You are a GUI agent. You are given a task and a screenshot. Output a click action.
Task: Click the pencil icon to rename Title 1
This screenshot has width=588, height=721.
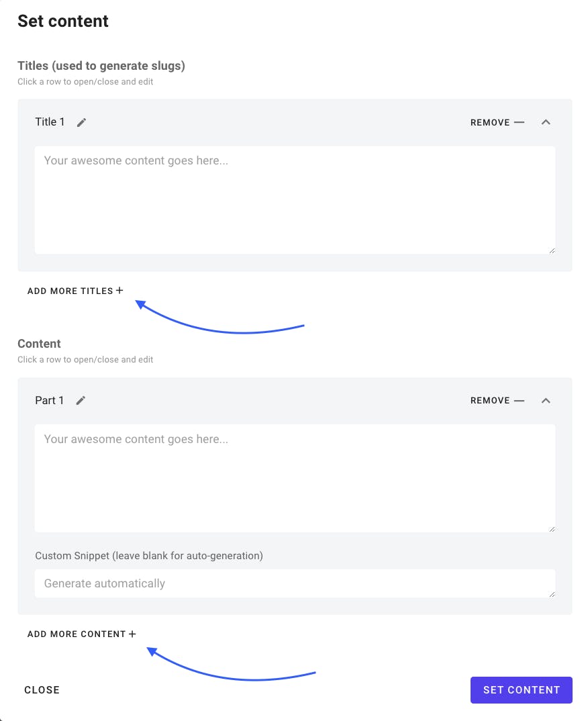click(81, 122)
